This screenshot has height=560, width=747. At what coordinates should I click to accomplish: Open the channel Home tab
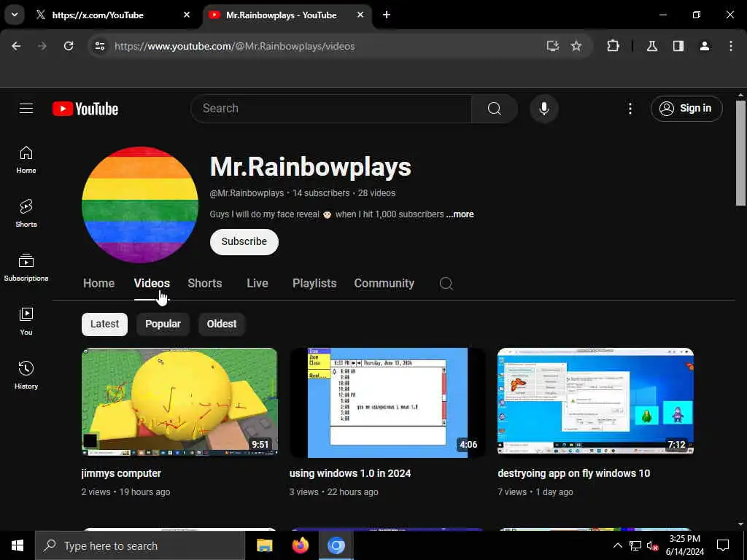(x=98, y=284)
